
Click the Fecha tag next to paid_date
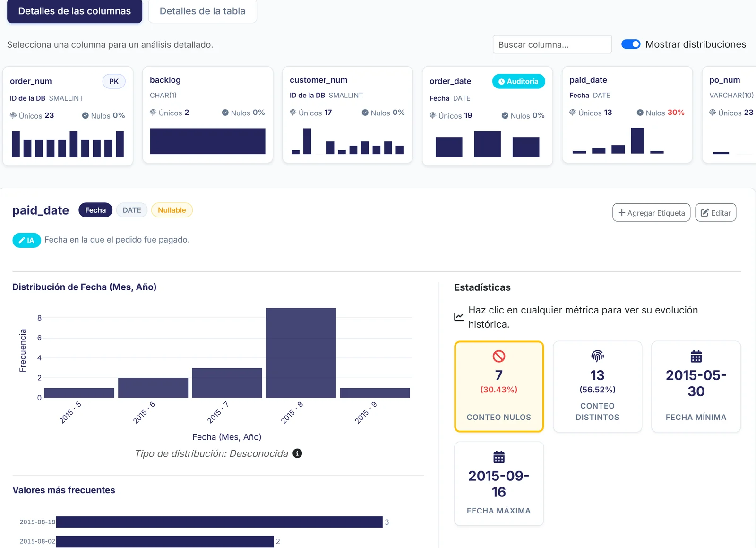coord(95,210)
